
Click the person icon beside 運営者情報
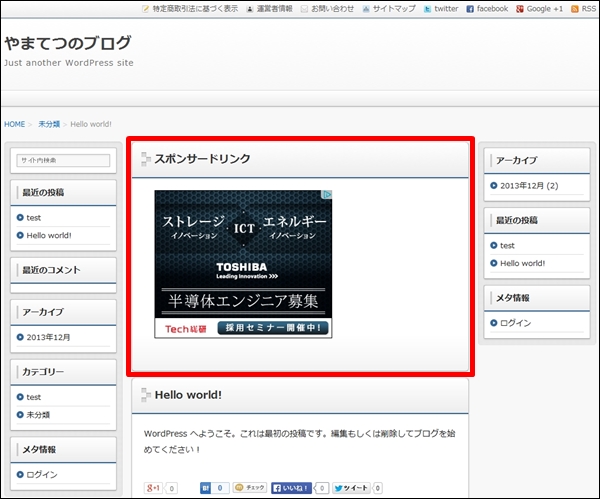tap(249, 9)
